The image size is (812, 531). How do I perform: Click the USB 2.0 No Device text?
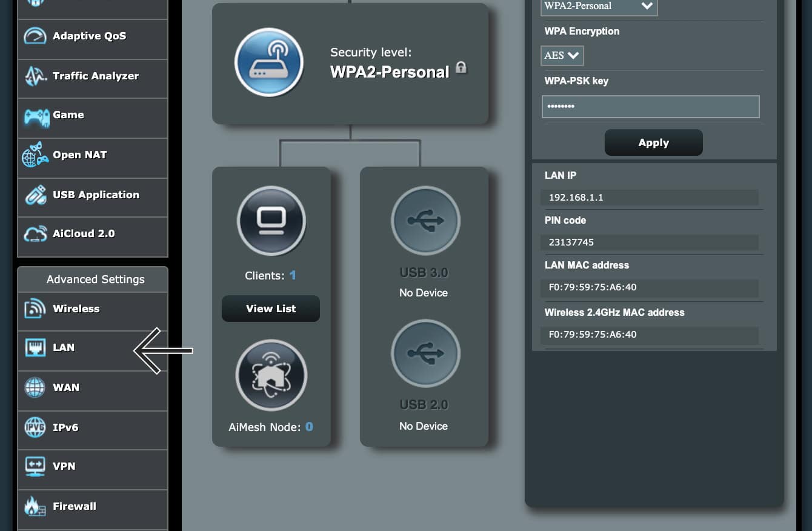click(x=424, y=426)
